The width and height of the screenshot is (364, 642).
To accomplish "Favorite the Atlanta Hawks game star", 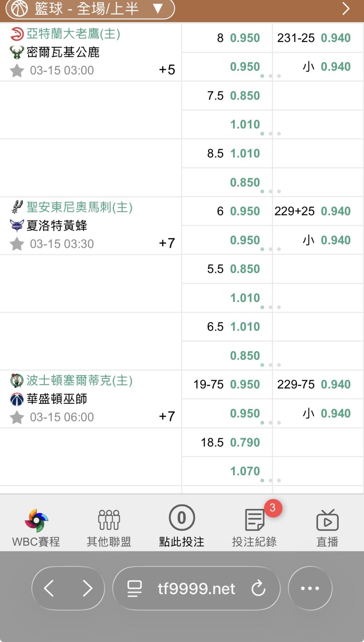I will [x=17, y=70].
